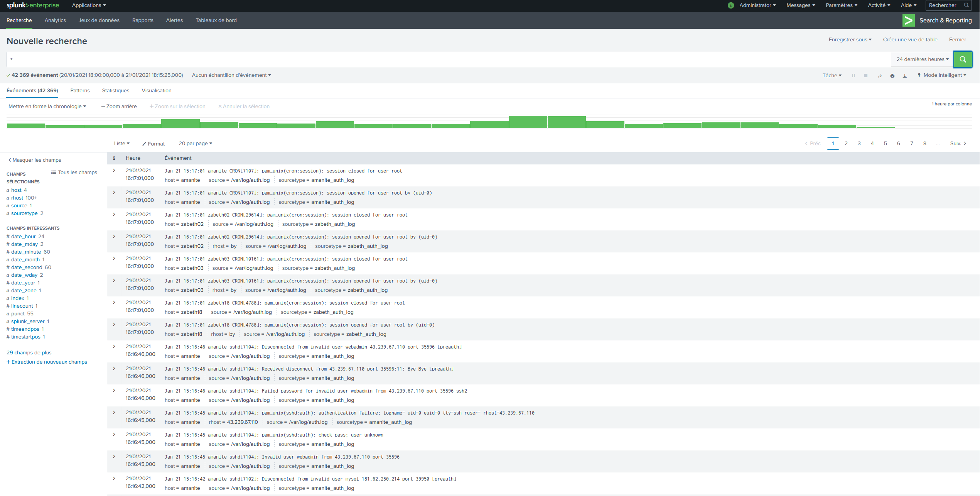
Task: Select the host field in the sidebar
Action: [16, 190]
